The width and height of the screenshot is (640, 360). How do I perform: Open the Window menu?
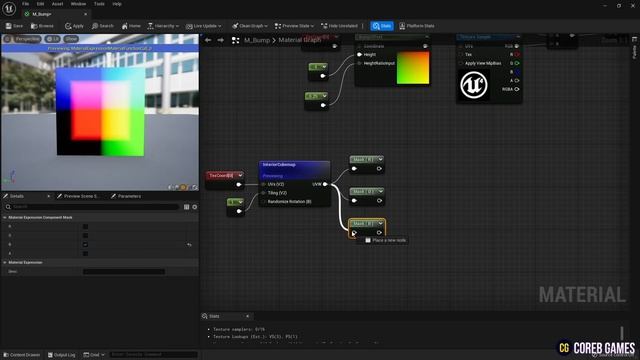pos(78,4)
